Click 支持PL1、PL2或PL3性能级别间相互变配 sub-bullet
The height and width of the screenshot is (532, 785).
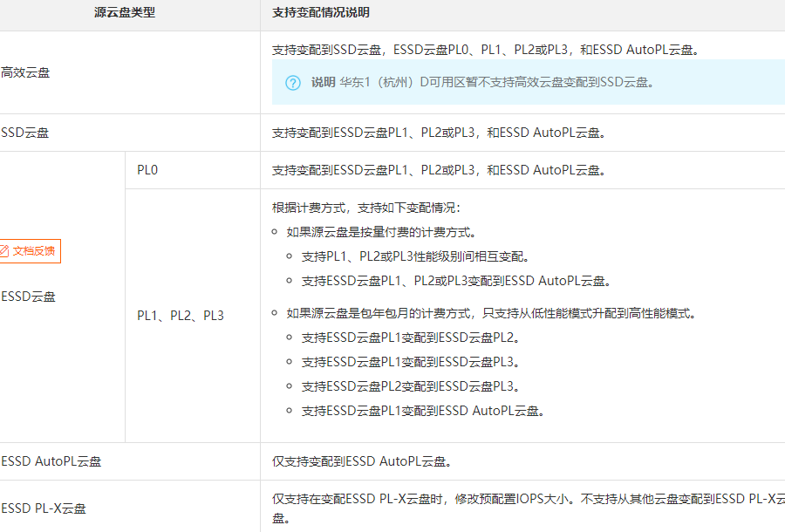(x=416, y=256)
